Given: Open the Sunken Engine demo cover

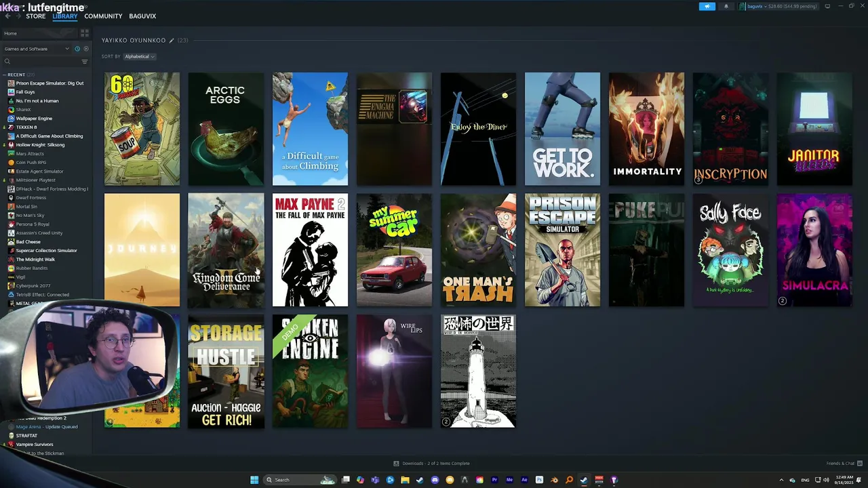Looking at the screenshot, I should coord(310,371).
